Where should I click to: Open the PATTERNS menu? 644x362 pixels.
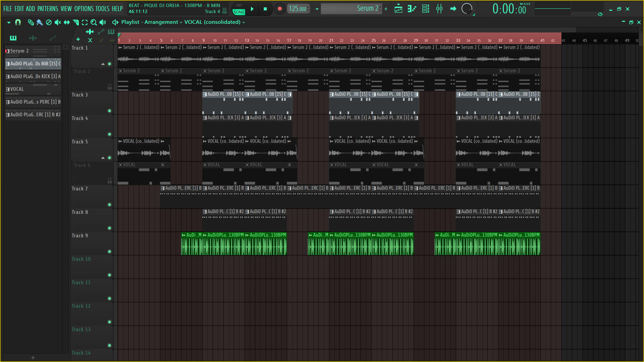coord(47,9)
